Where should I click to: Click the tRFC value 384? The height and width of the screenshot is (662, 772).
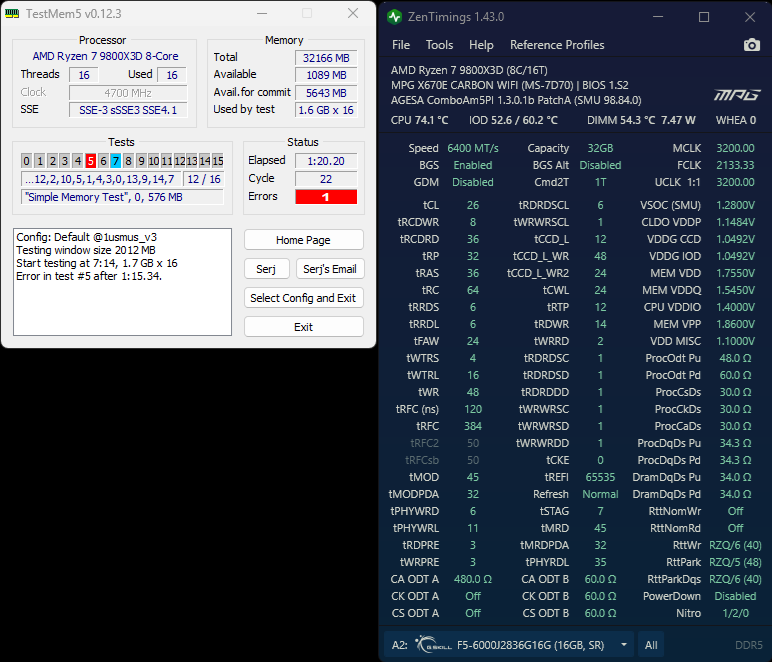click(473, 426)
